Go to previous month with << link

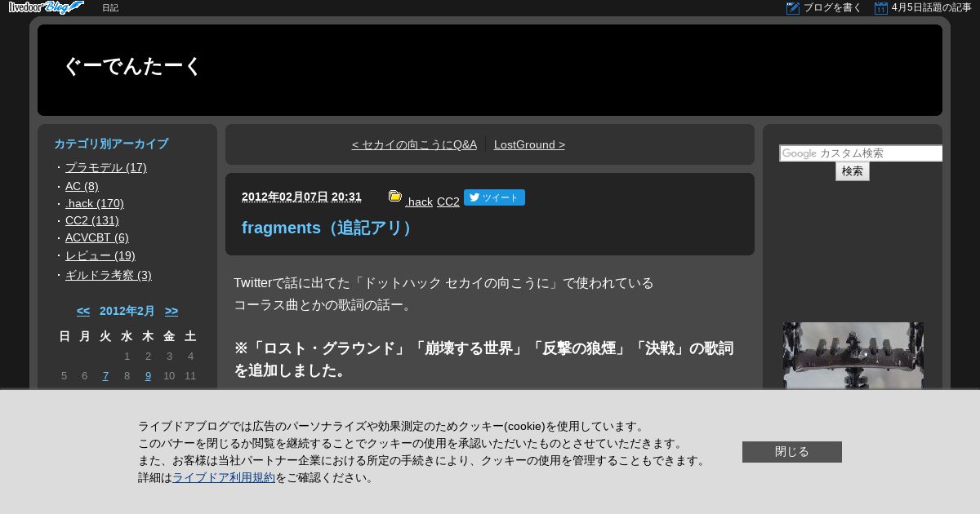pyautogui.click(x=83, y=311)
